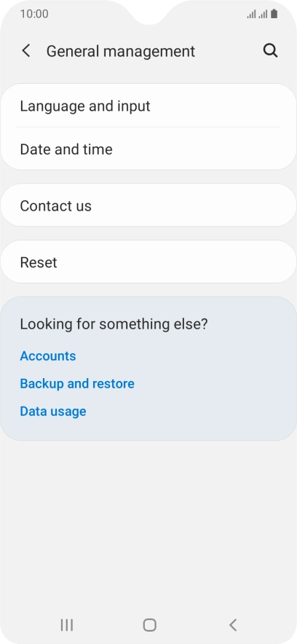
Task: Tap the battery status icon
Action: coord(274,14)
